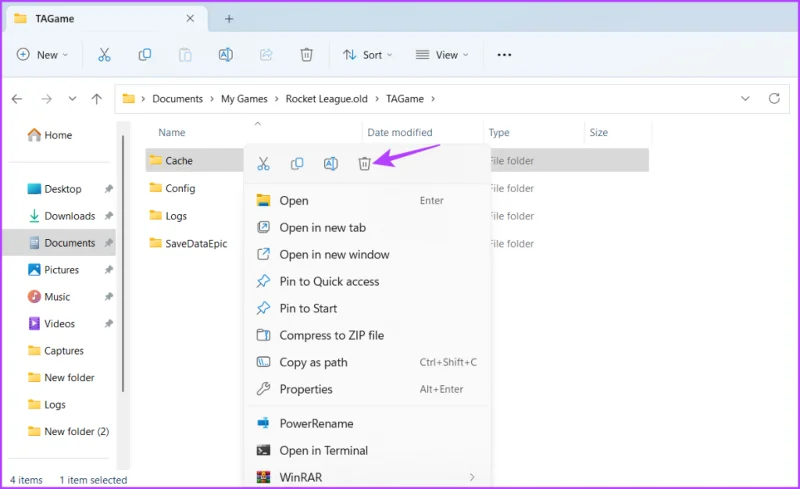The height and width of the screenshot is (489, 800).
Task: Expand chevron after TAGame in breadcrumb
Action: [433, 99]
